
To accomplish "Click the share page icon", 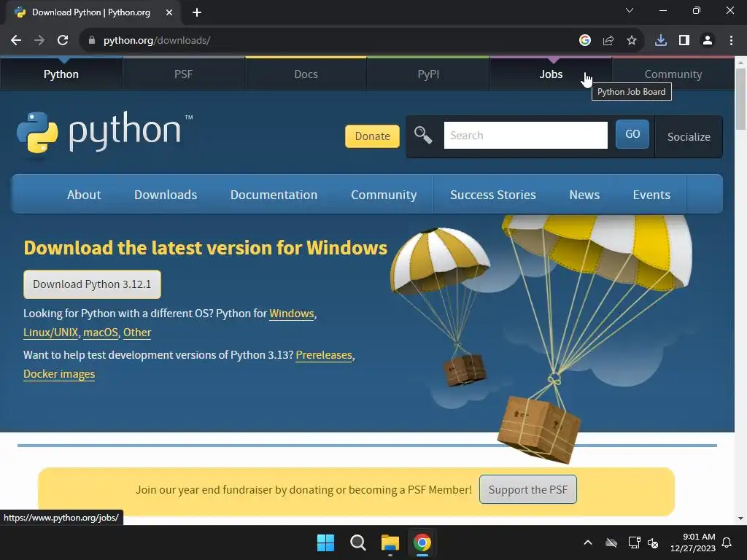I will tap(608, 41).
